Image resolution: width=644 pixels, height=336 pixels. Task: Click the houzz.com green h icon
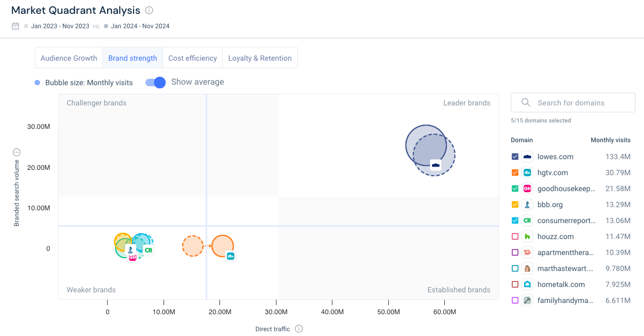526,236
